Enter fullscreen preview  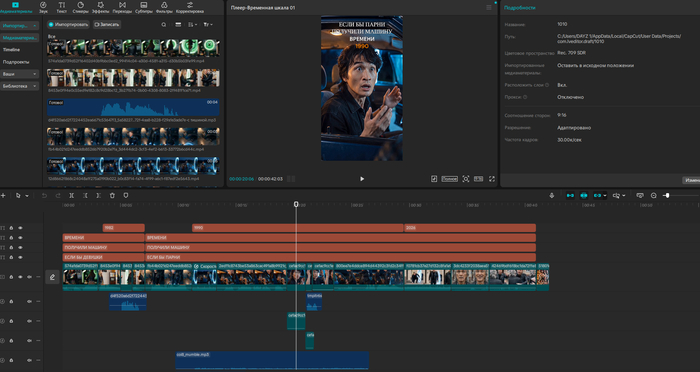[492, 179]
